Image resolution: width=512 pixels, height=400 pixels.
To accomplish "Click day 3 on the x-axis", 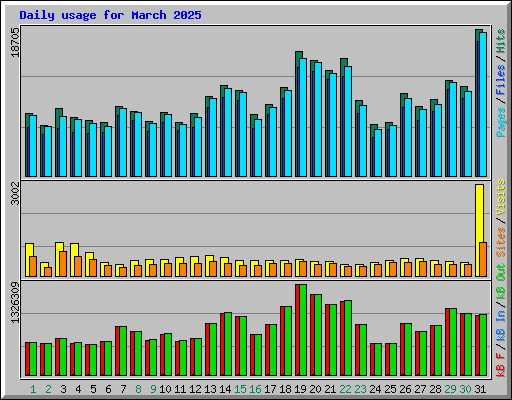I will coord(63,389).
